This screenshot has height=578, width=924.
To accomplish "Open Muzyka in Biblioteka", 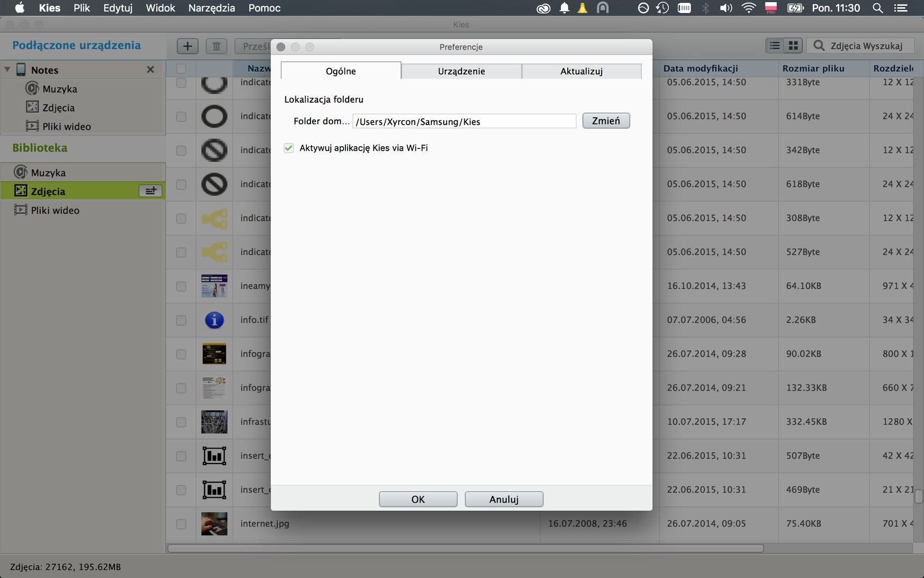I will pyautogui.click(x=48, y=173).
